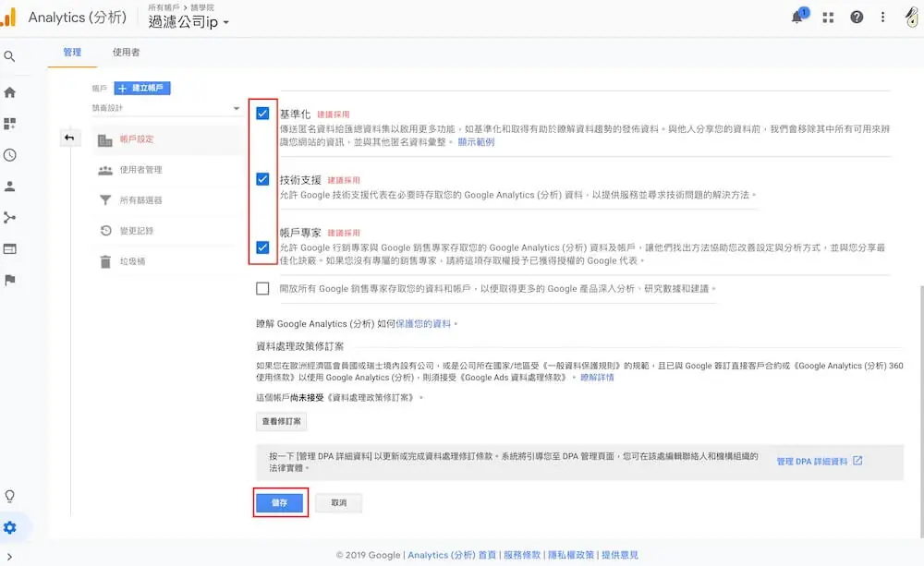Open the search icon in left sidebar
Screen dimensions: 924x566
(x=9, y=56)
